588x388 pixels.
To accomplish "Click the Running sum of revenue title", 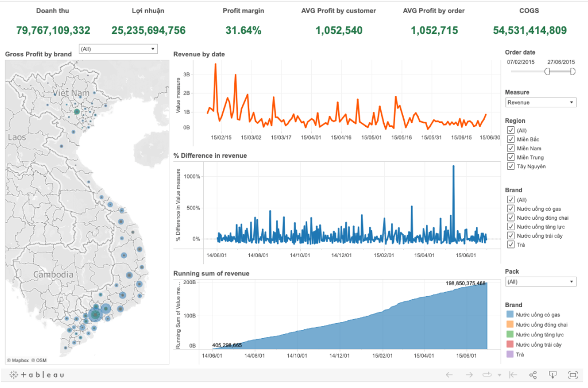I will tap(211, 273).
